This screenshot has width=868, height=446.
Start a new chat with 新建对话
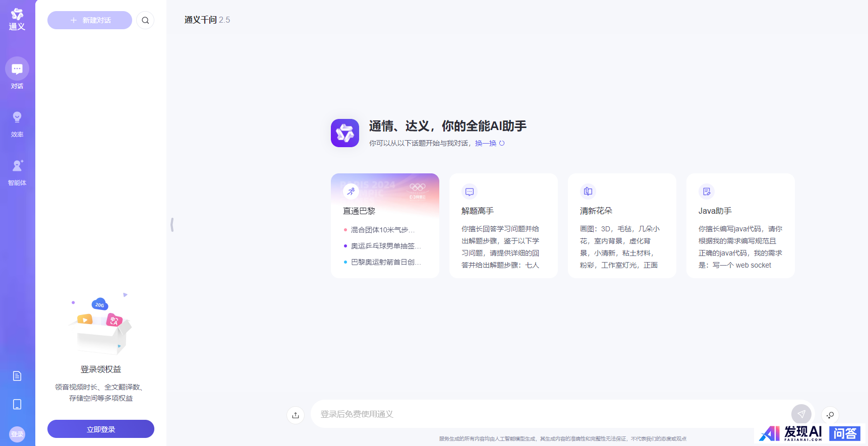point(90,20)
